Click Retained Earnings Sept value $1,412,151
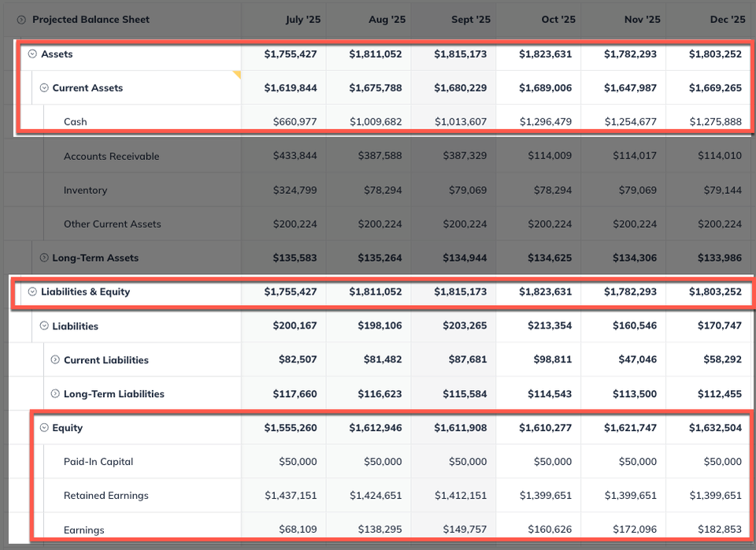Viewport: 756px width, 550px height. click(x=461, y=496)
